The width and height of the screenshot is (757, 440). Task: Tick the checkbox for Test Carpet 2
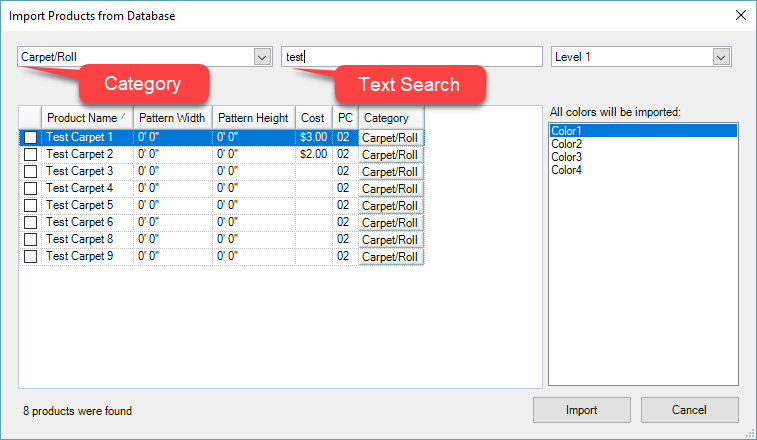(30, 155)
